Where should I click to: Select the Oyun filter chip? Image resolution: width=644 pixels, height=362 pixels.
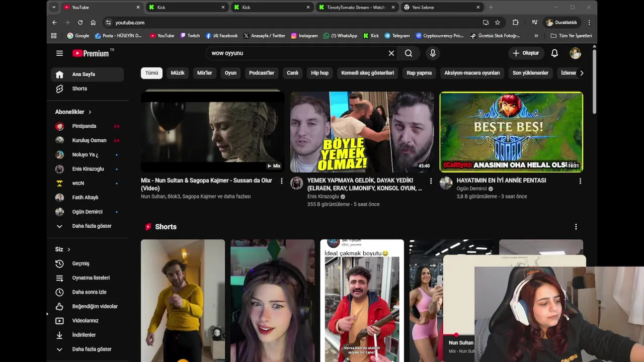pos(230,73)
